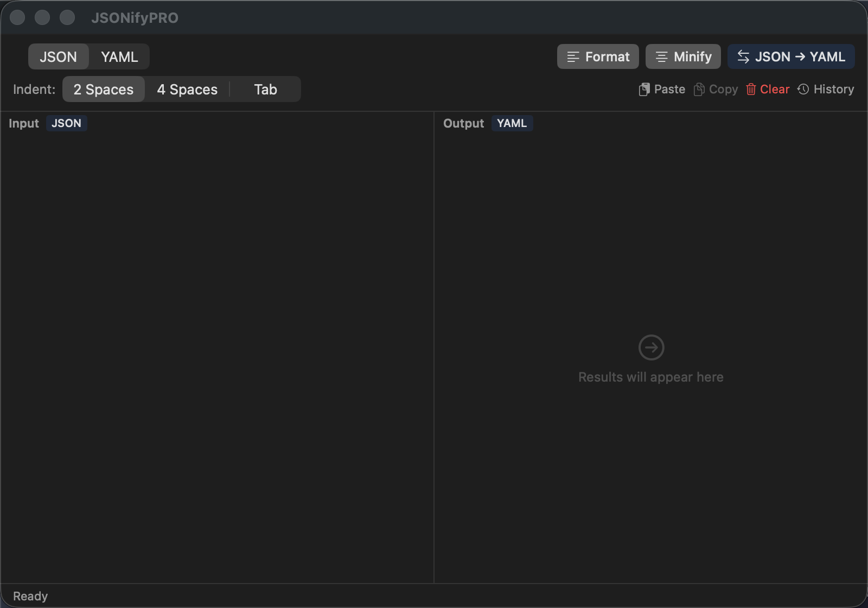Select the Tab indent option
Viewport: 868px width, 608px height.
pos(265,89)
